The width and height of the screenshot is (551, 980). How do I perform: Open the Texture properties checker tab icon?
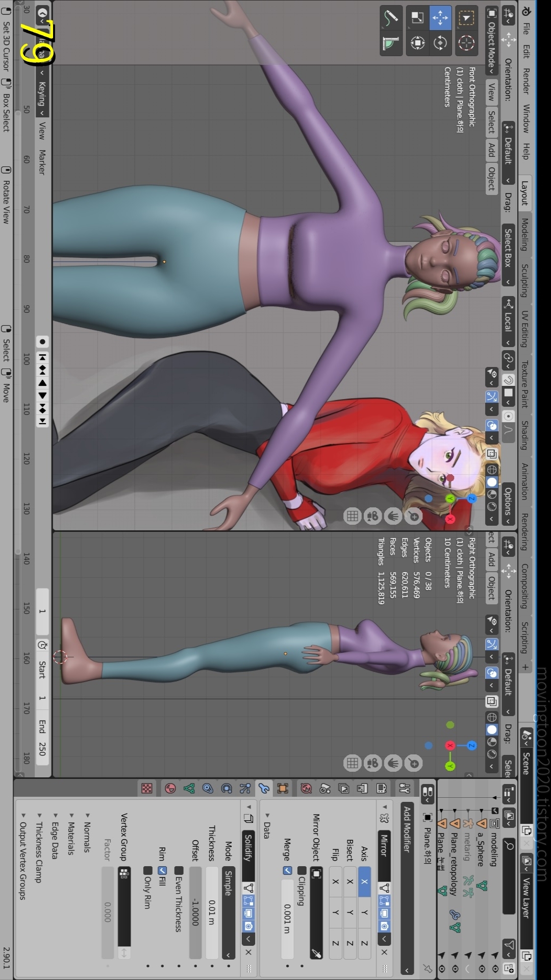pos(147,789)
